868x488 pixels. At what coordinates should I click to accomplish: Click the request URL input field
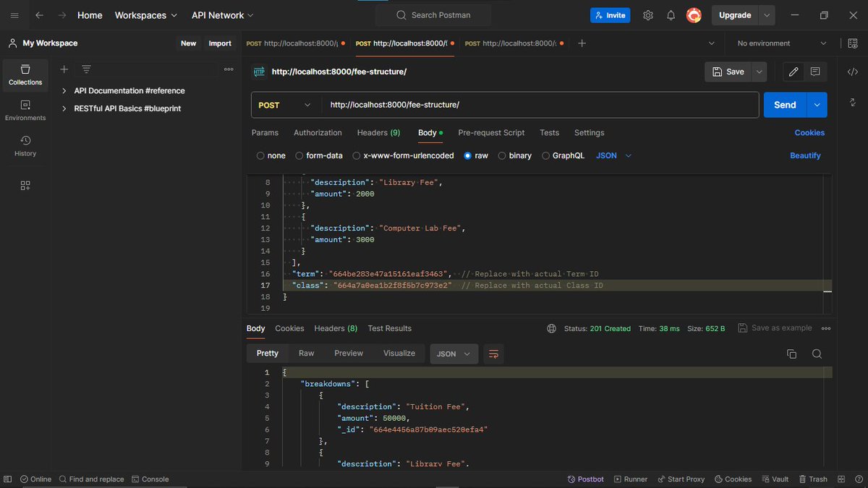coord(540,105)
